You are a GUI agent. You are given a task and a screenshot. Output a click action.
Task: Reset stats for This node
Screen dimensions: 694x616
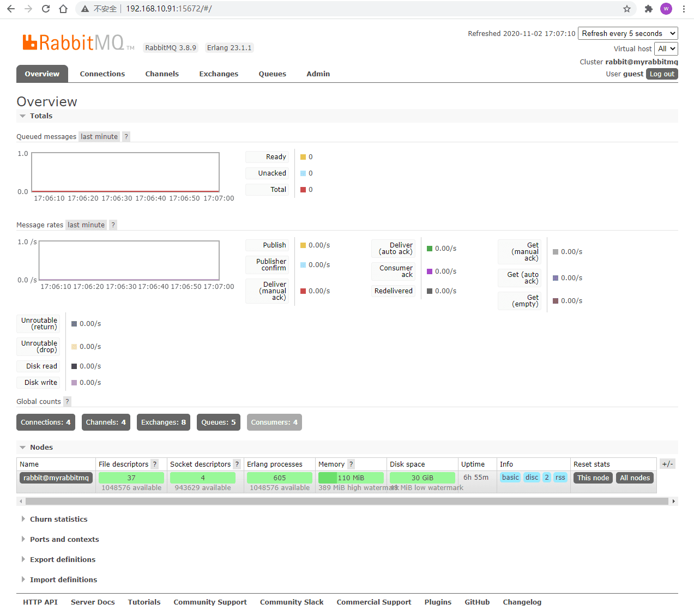593,478
